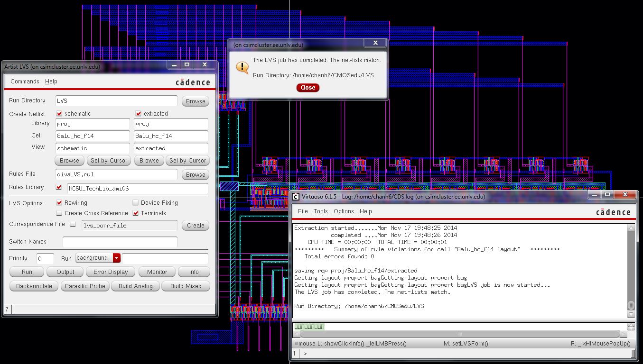Click the Switch Names input field
Screen dimensions: 643x364
[120, 242]
